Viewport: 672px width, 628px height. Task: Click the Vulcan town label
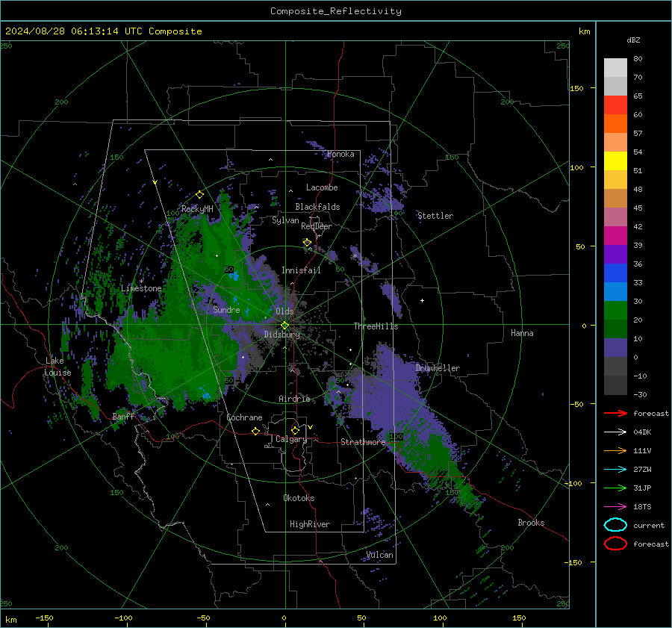380,555
